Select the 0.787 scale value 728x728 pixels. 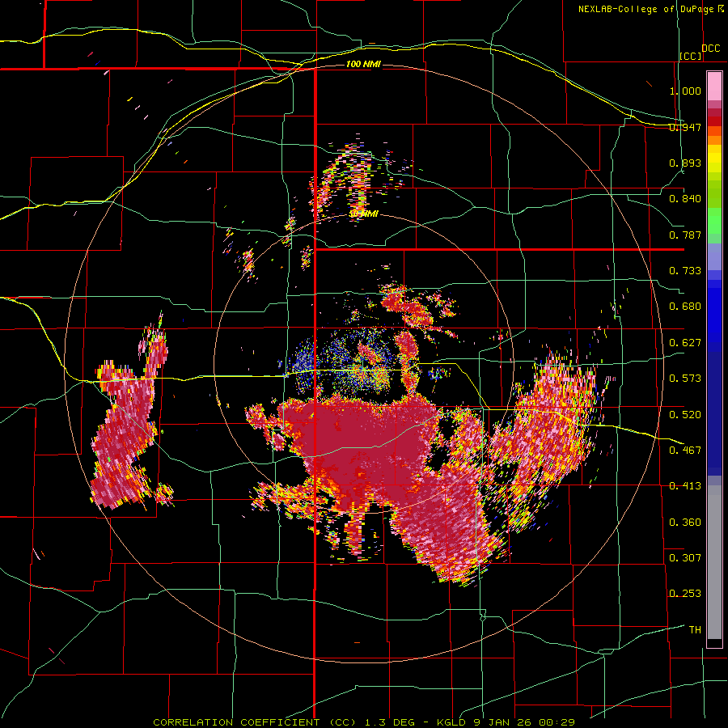[x=685, y=235]
